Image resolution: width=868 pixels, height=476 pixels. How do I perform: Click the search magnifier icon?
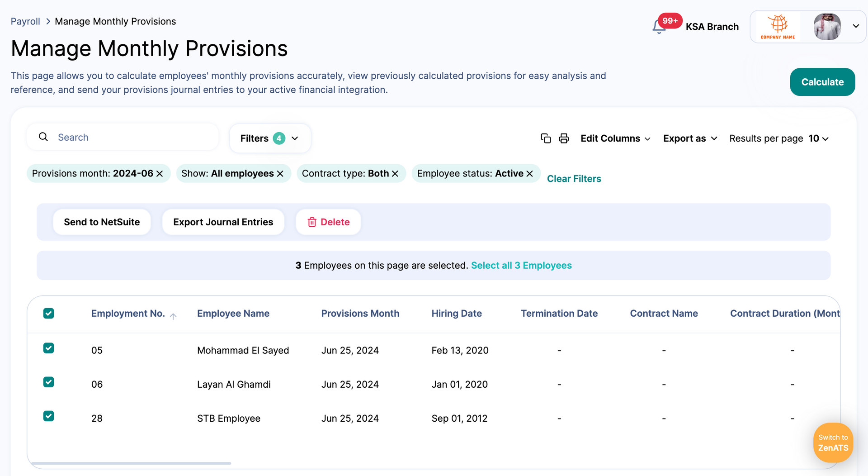[x=43, y=137]
